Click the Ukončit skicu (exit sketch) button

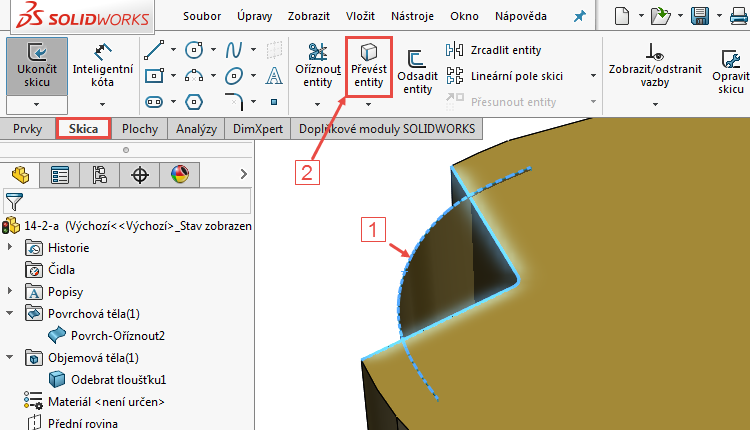(37, 66)
